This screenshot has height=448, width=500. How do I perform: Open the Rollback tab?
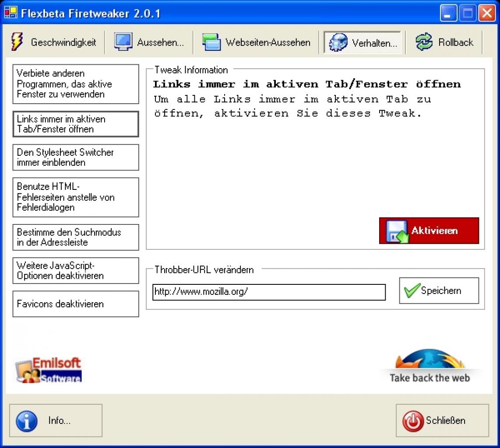[445, 42]
